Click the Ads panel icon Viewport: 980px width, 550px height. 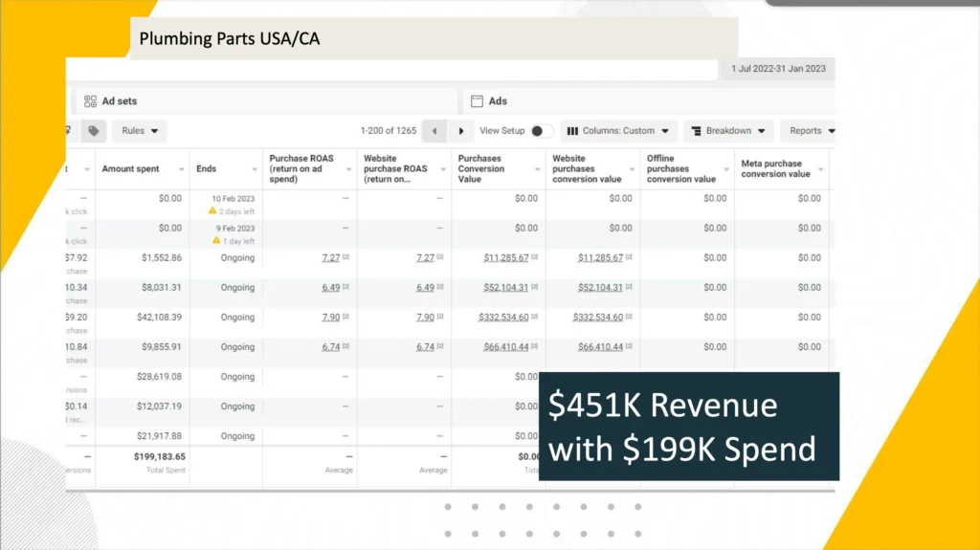[x=477, y=101]
